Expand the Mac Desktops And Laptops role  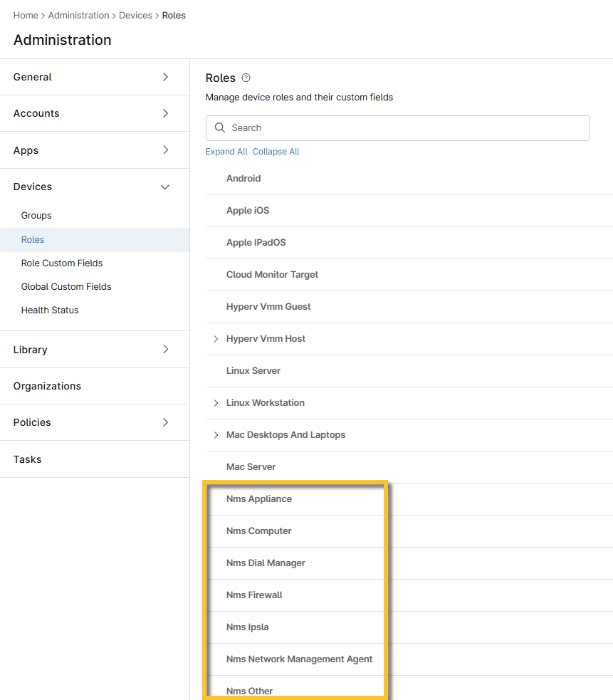[216, 435]
